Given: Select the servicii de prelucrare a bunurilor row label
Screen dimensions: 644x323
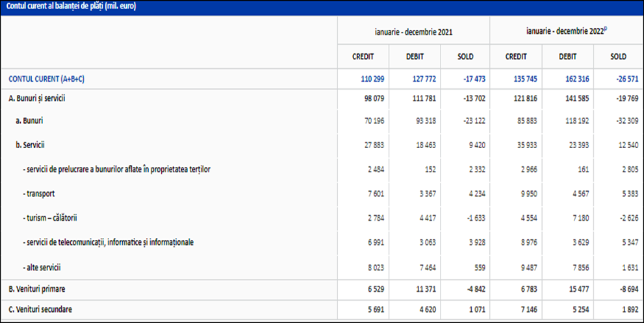Looking at the screenshot, I should [x=116, y=170].
